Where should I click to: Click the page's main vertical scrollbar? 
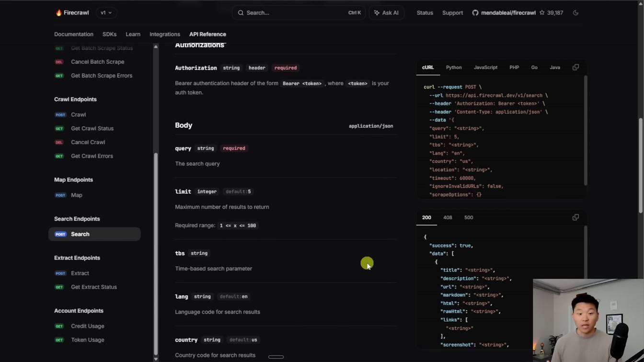click(x=641, y=165)
